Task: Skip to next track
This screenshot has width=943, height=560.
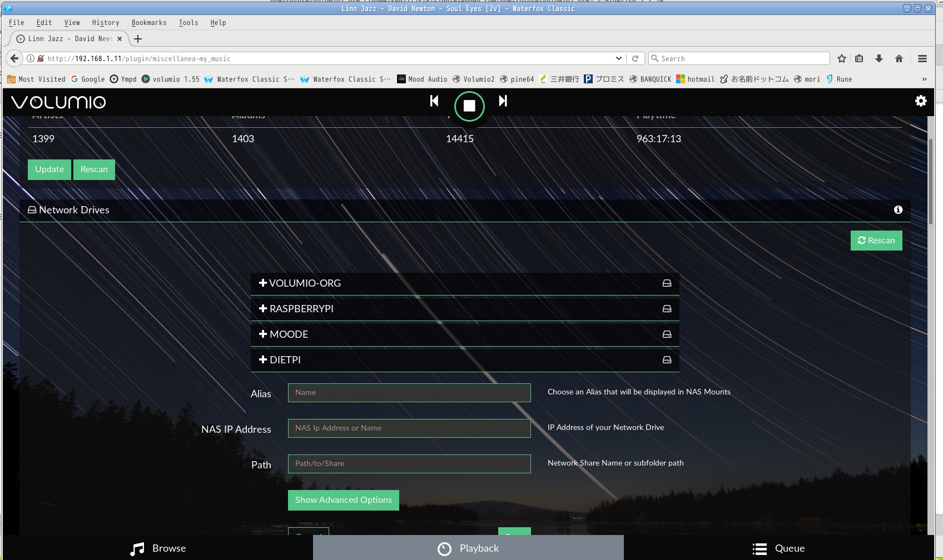Action: (x=503, y=101)
